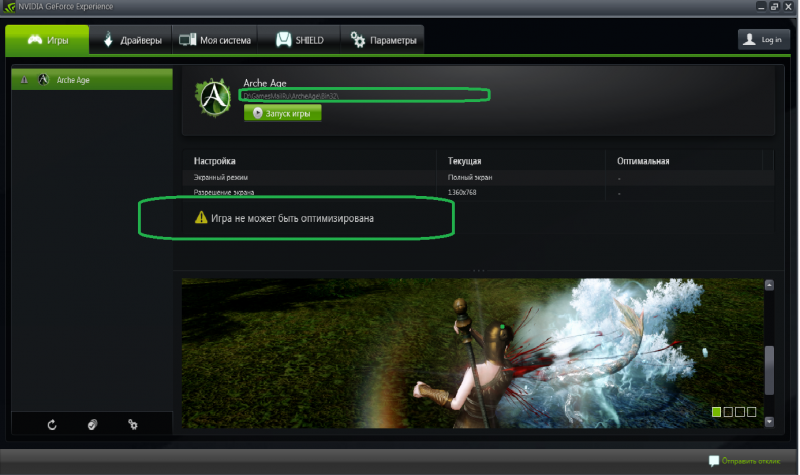Select the second screenshot indicator square
Image resolution: width=800 pixels, height=475 pixels.
[728, 412]
